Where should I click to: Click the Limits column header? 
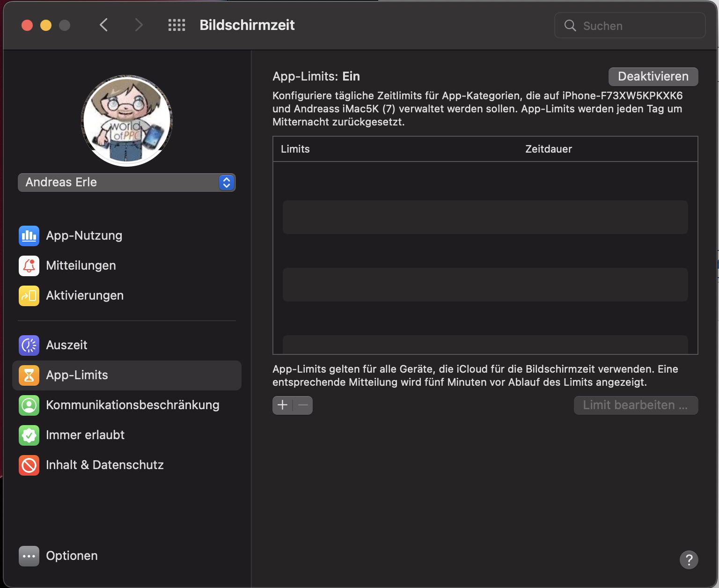(x=295, y=149)
